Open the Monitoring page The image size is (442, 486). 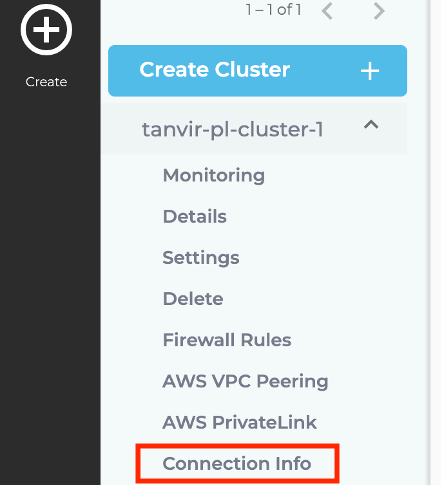click(x=214, y=176)
